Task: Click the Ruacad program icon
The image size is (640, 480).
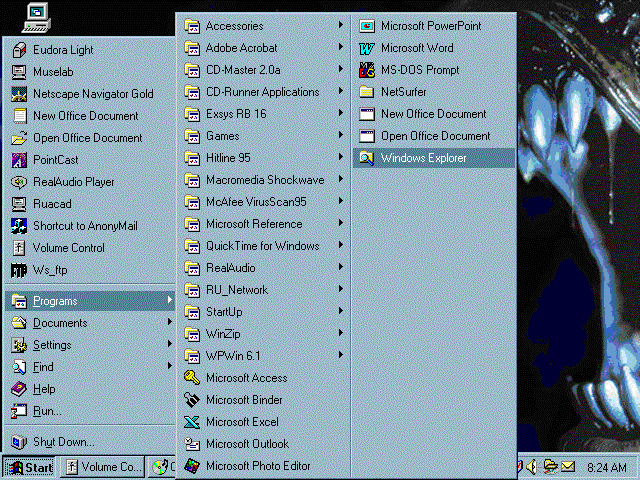Action: pyautogui.click(x=19, y=204)
